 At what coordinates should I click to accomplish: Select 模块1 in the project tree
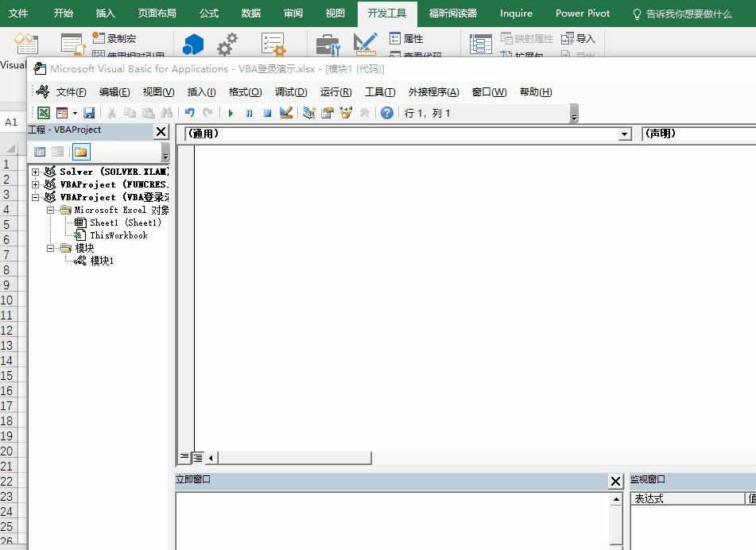102,261
